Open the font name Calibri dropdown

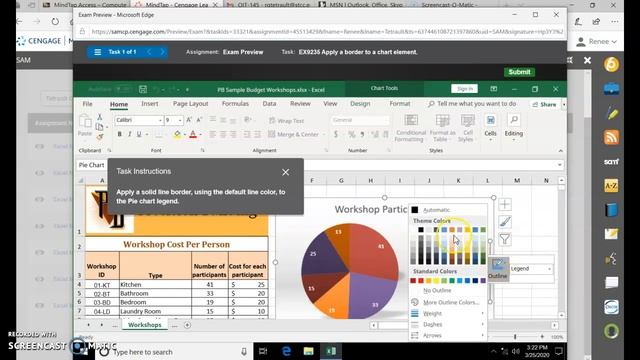pyautogui.click(x=160, y=120)
